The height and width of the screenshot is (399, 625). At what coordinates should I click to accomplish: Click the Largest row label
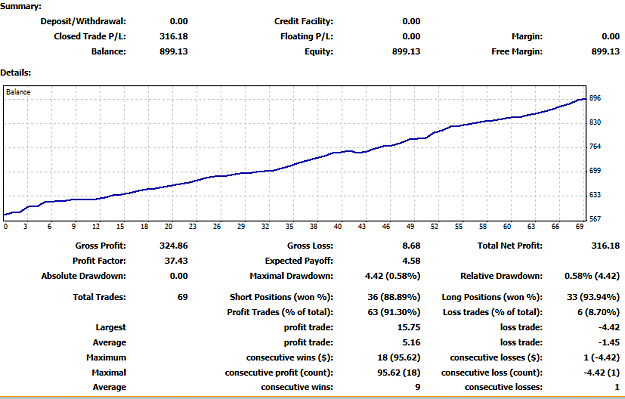[x=110, y=327]
